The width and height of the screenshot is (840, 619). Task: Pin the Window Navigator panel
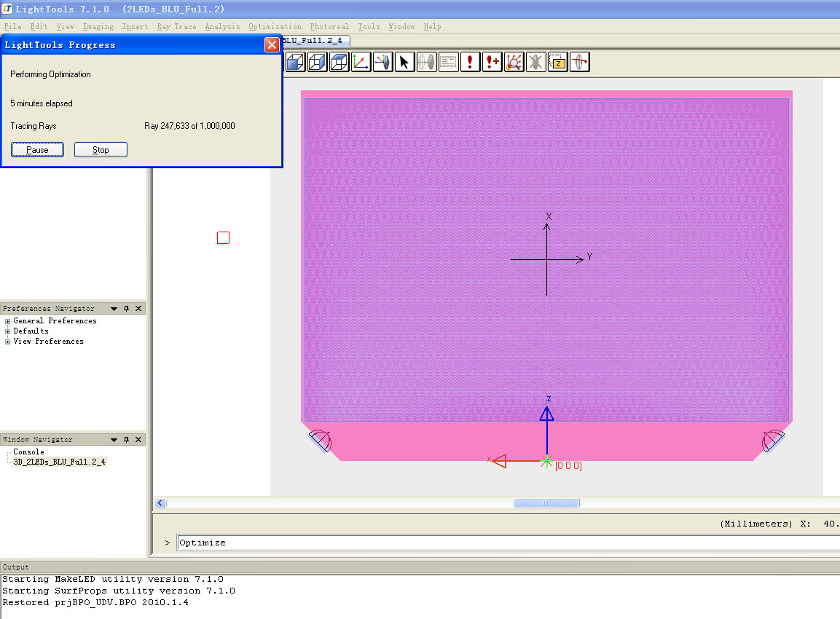tap(127, 440)
